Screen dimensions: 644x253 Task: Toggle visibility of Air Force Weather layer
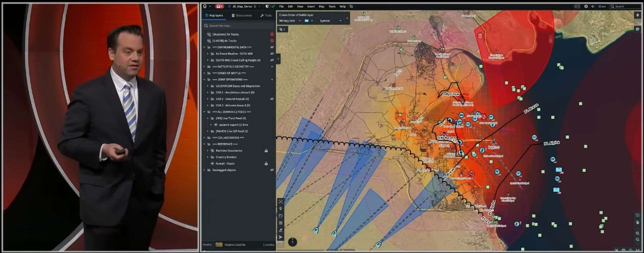click(x=272, y=54)
